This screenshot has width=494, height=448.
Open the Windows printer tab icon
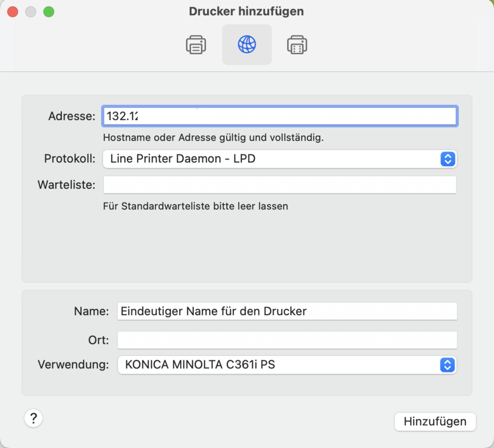point(297,44)
